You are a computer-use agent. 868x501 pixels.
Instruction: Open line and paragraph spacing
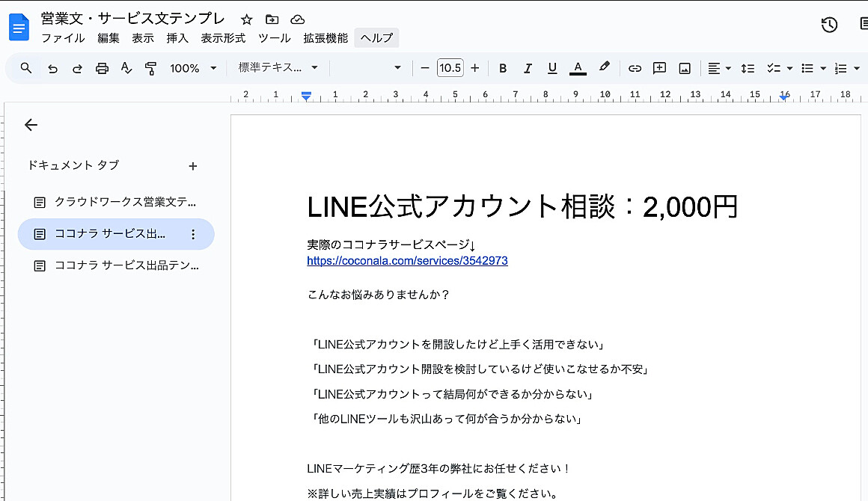pyautogui.click(x=748, y=69)
